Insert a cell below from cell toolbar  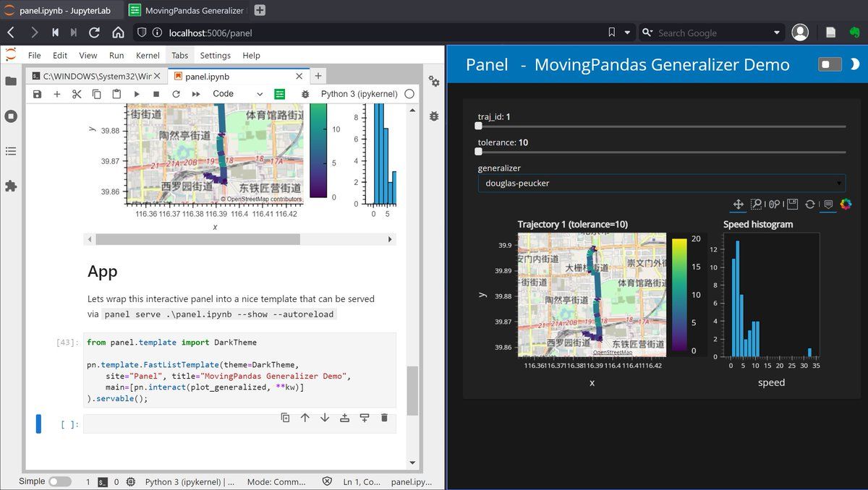click(364, 418)
